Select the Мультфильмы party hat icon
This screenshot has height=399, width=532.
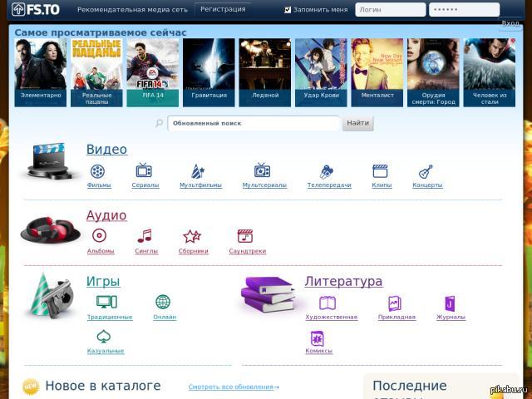[198, 171]
